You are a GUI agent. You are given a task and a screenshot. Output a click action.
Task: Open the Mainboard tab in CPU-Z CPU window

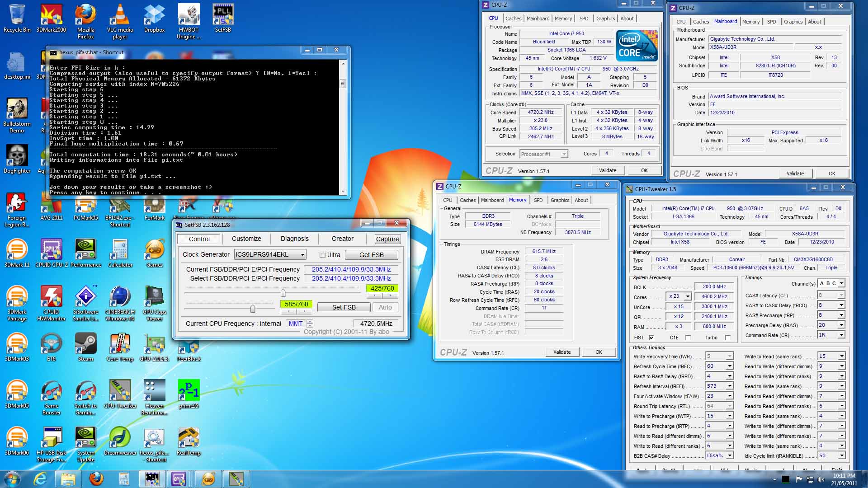538,19
